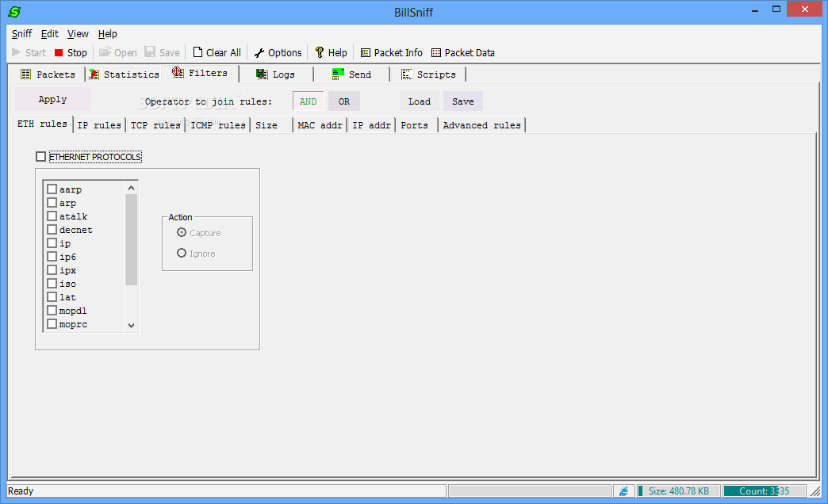Click the Save floppy disk toolbar icon
The image size is (828, 504).
pyautogui.click(x=150, y=52)
